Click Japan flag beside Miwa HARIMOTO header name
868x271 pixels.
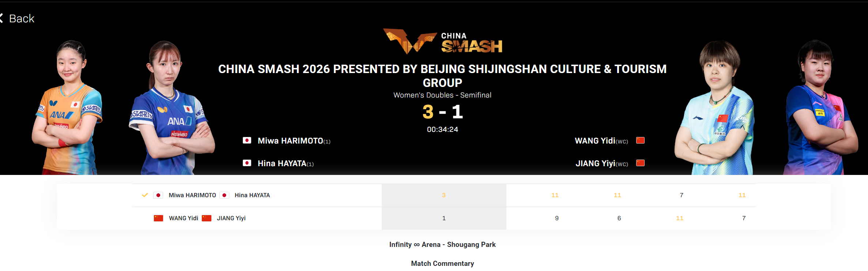[247, 140]
